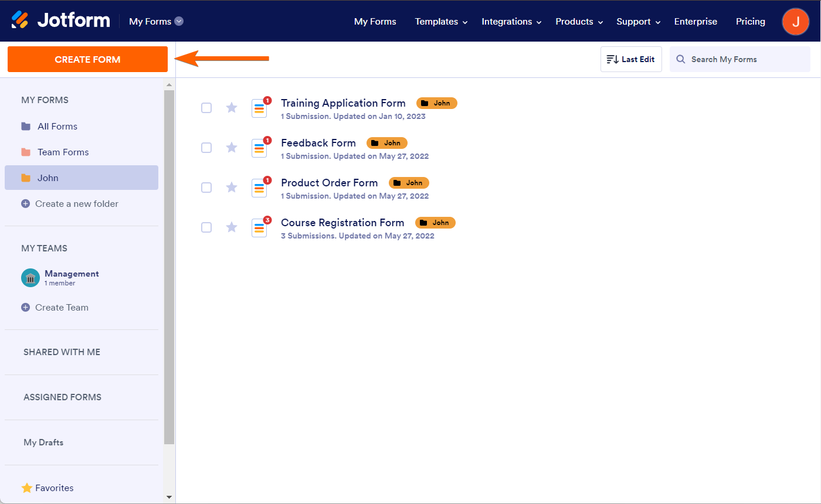Star the Course Registration Form
Viewport: 821px width, 504px height.
(x=232, y=227)
